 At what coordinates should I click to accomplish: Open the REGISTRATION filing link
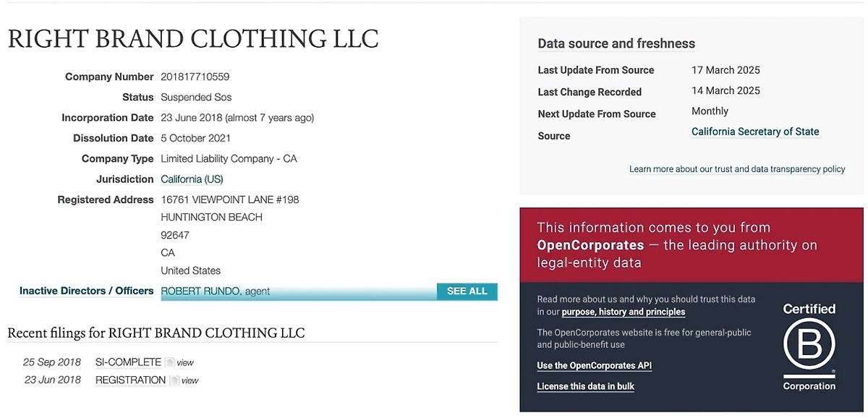130,380
